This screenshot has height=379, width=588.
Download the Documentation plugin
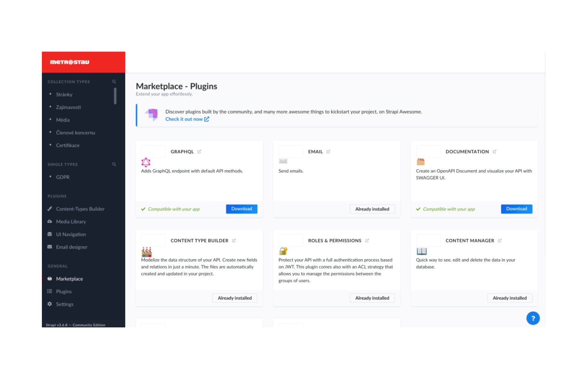click(x=516, y=209)
